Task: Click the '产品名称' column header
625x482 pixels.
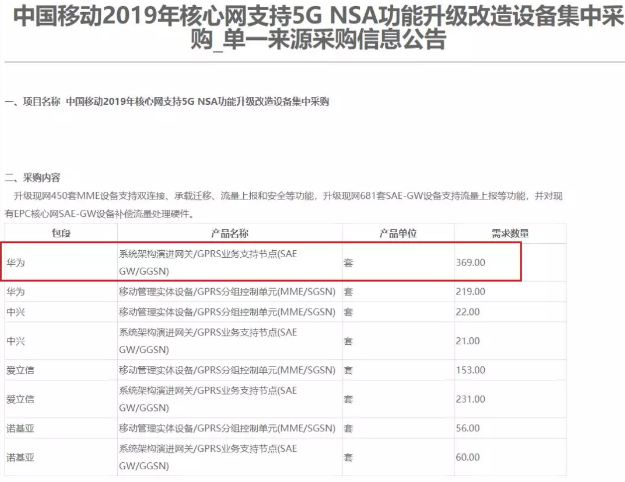Action: (x=230, y=233)
